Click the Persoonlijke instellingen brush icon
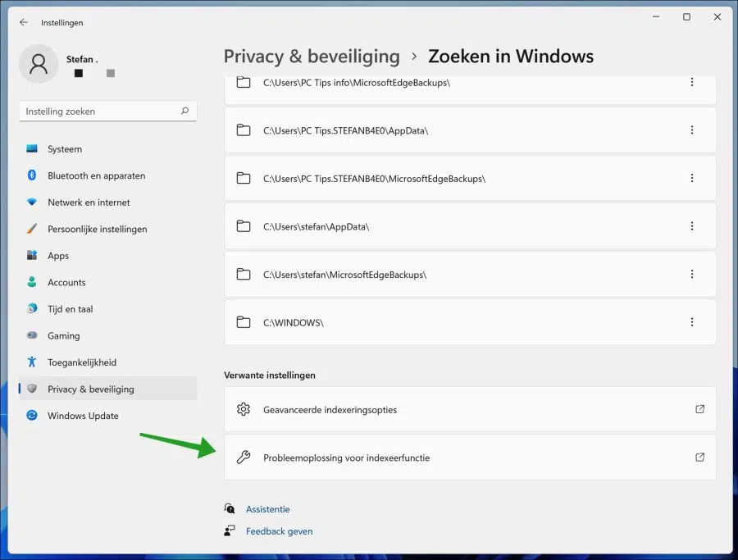Viewport: 738px width, 560px height. pos(32,229)
